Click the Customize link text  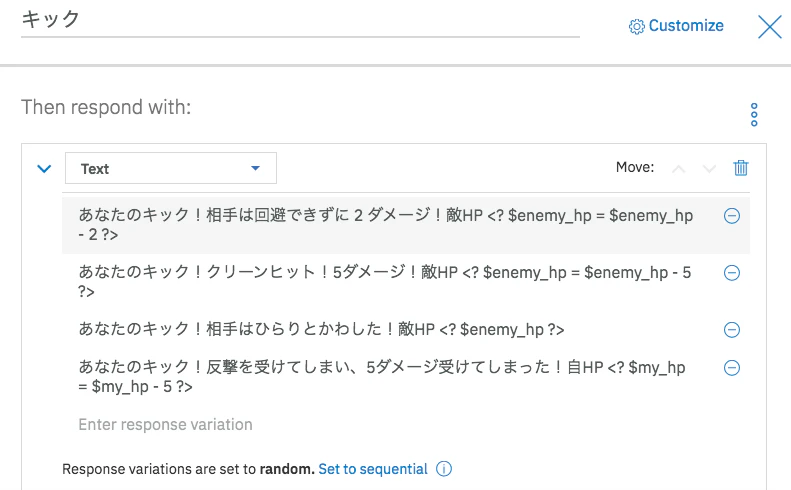pos(686,26)
